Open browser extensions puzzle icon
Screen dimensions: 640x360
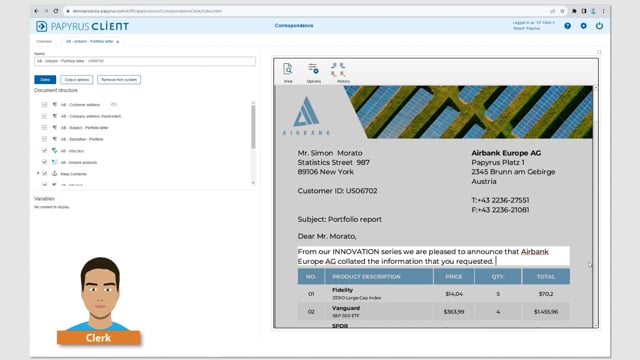point(574,11)
